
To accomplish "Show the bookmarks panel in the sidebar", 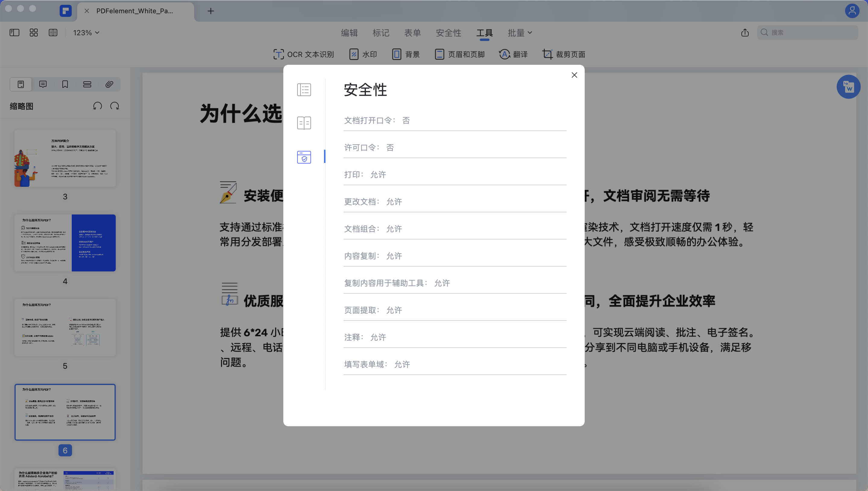I will coord(65,84).
